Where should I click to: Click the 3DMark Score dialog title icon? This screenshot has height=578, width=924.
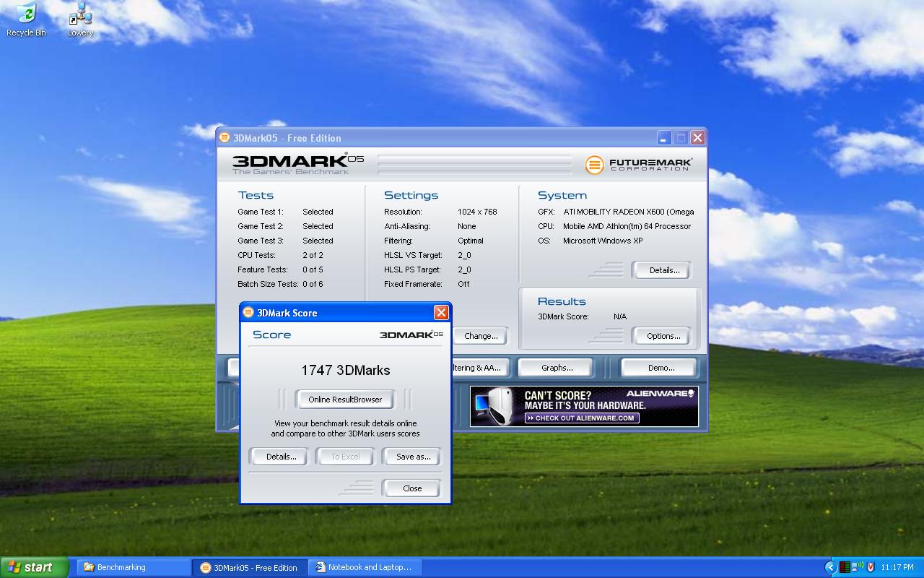[x=248, y=313]
